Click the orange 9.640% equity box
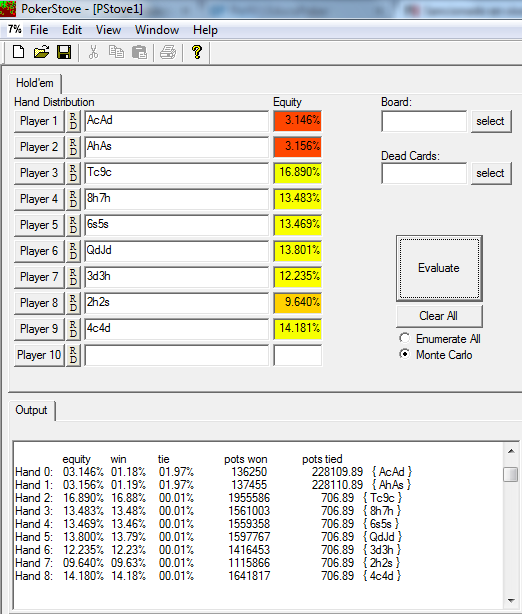Image resolution: width=522 pixels, height=614 pixels. pos(298,303)
